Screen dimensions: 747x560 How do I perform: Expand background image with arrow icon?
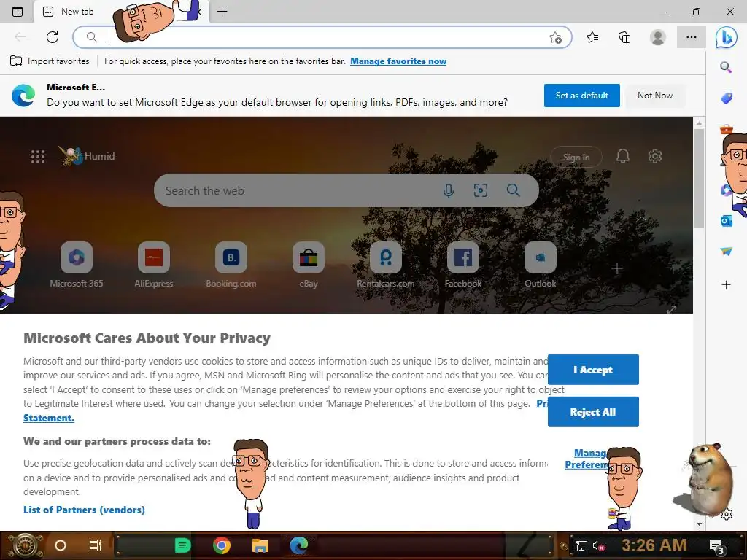click(x=672, y=309)
